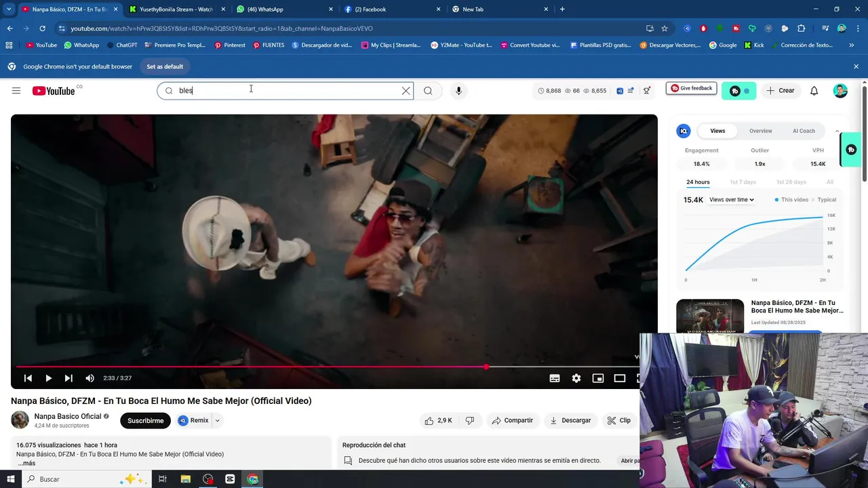
Task: Click Crear create button
Action: pos(780,91)
